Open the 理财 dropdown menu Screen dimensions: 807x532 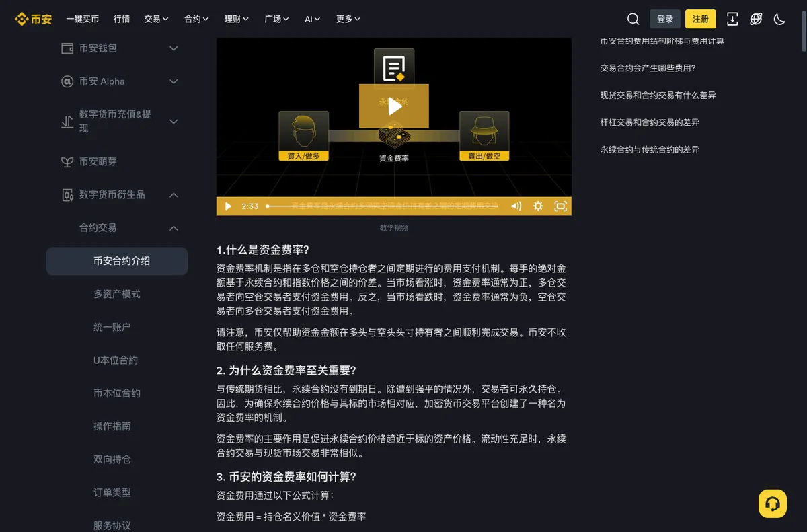point(237,19)
